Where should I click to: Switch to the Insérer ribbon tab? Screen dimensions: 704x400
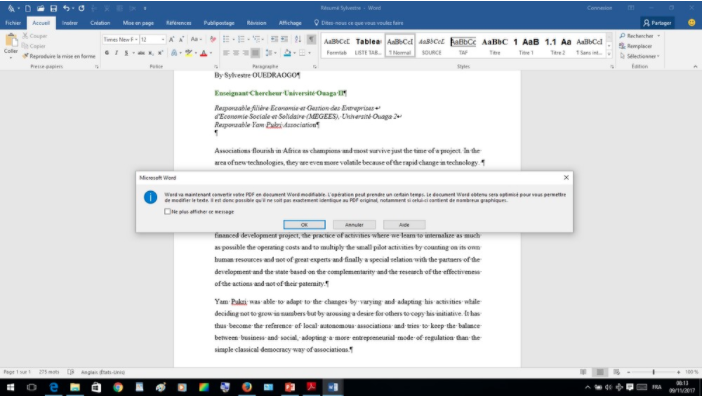(70, 21)
